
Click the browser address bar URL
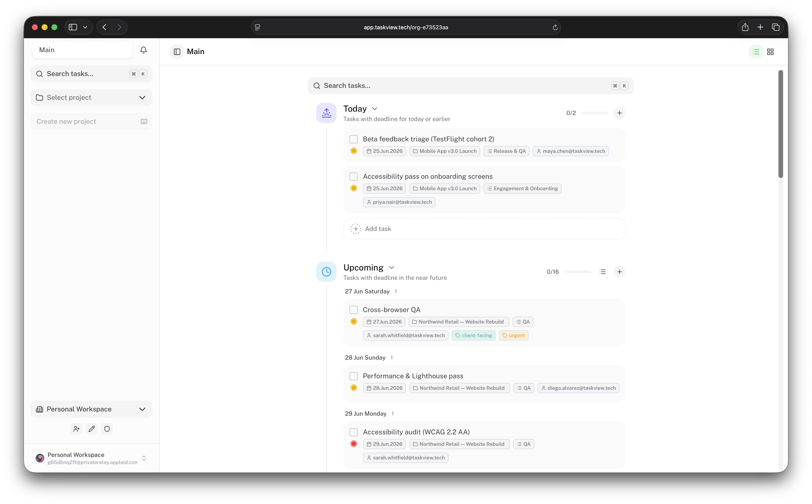click(406, 27)
